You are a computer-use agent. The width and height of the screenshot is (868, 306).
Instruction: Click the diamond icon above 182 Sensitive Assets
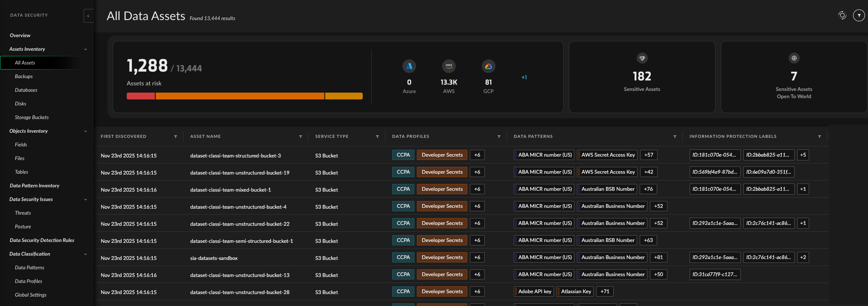pyautogui.click(x=642, y=58)
